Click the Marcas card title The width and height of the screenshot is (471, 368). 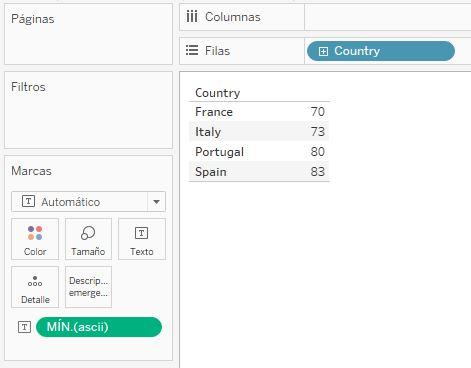click(x=31, y=171)
